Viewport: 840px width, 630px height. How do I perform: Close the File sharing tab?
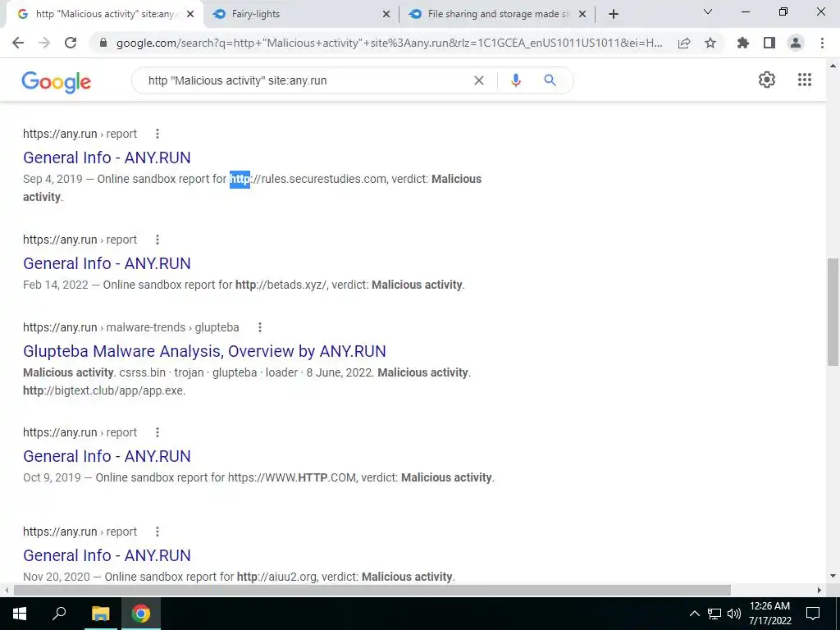point(582,15)
